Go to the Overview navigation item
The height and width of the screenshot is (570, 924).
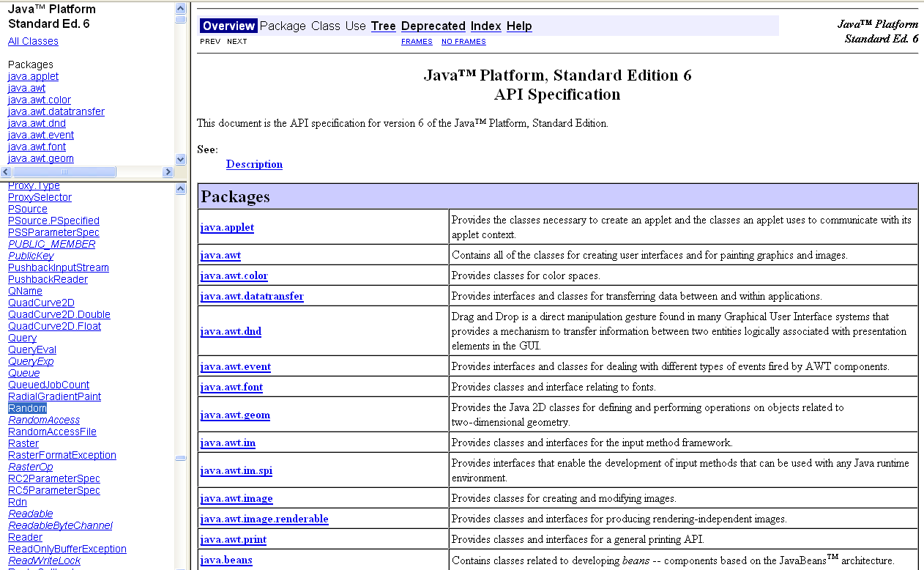pos(229,26)
